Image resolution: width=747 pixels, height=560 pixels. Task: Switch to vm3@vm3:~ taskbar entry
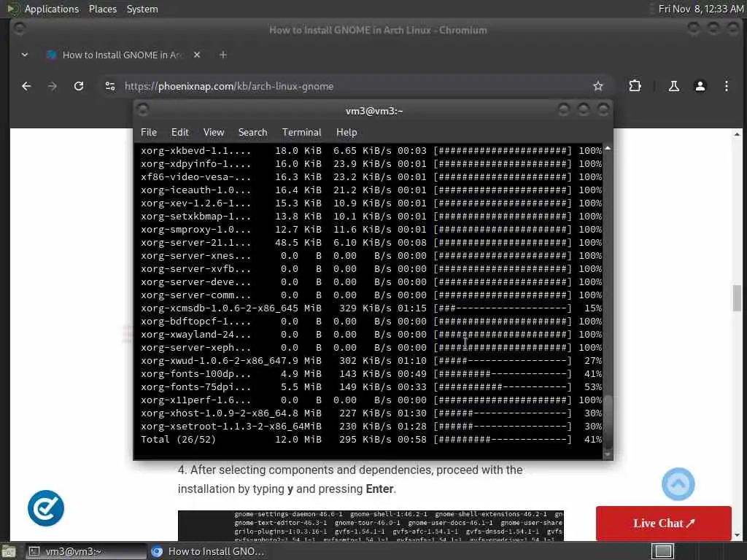(86, 551)
